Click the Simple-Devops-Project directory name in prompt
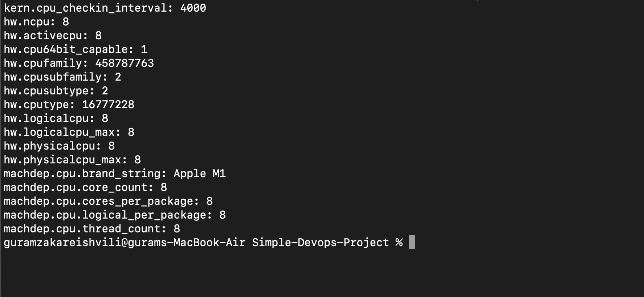Screen dimensions: 644x297 coord(321,243)
